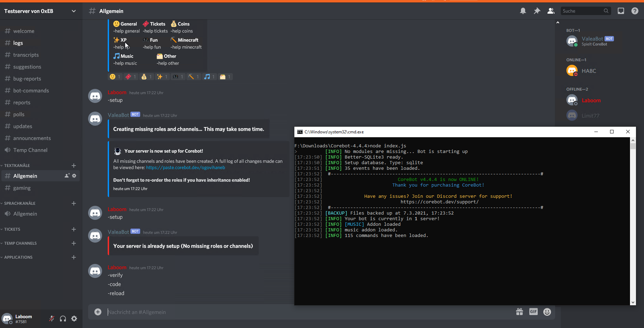Create invite for Allgemein channel icon
The image size is (644, 328).
click(x=67, y=176)
